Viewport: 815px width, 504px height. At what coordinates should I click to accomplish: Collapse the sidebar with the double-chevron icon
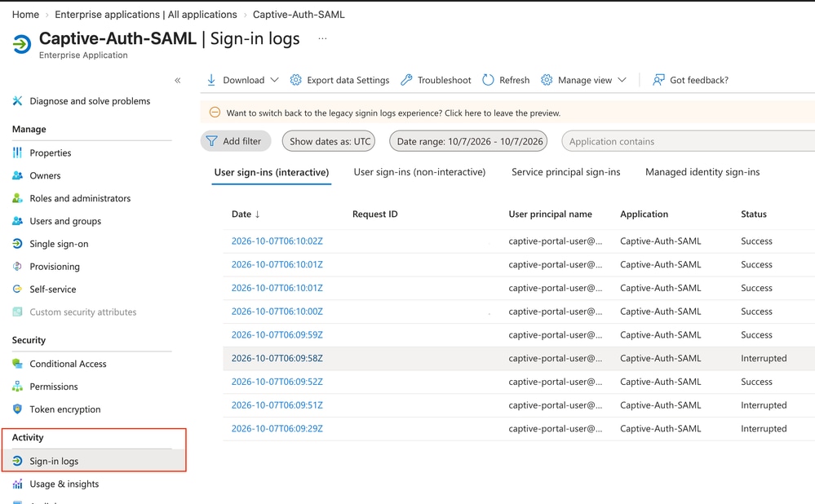click(177, 80)
